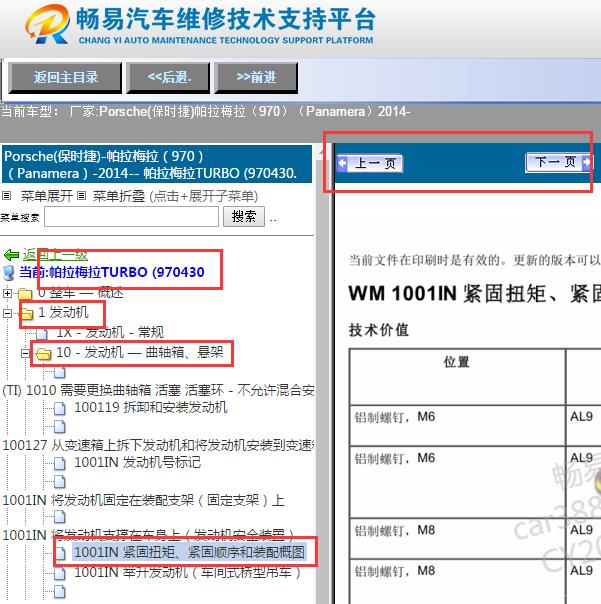Click the 当前车型 Porsche Panamera 2014 text
The image size is (601, 604).
pyautogui.click(x=206, y=112)
